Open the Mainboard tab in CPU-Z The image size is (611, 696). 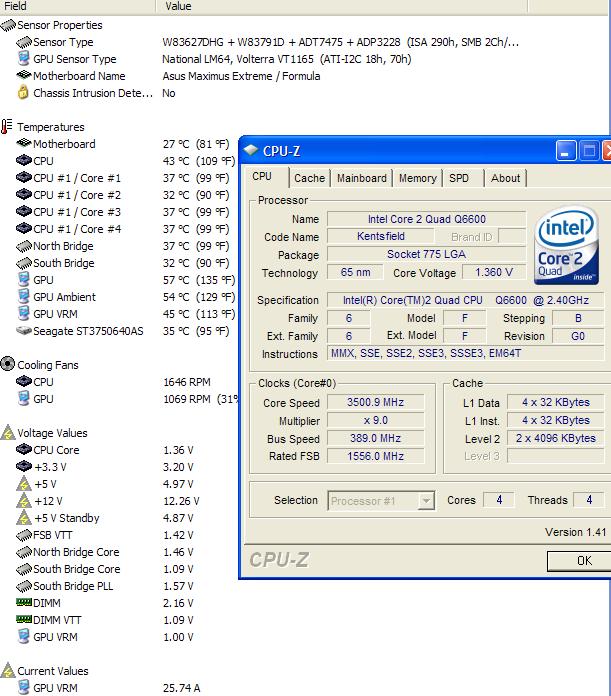362,178
